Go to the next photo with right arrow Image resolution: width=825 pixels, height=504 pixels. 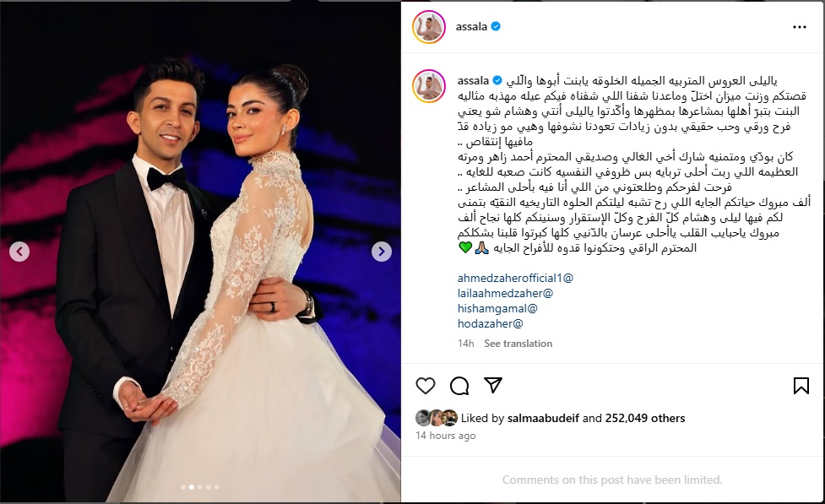(382, 252)
